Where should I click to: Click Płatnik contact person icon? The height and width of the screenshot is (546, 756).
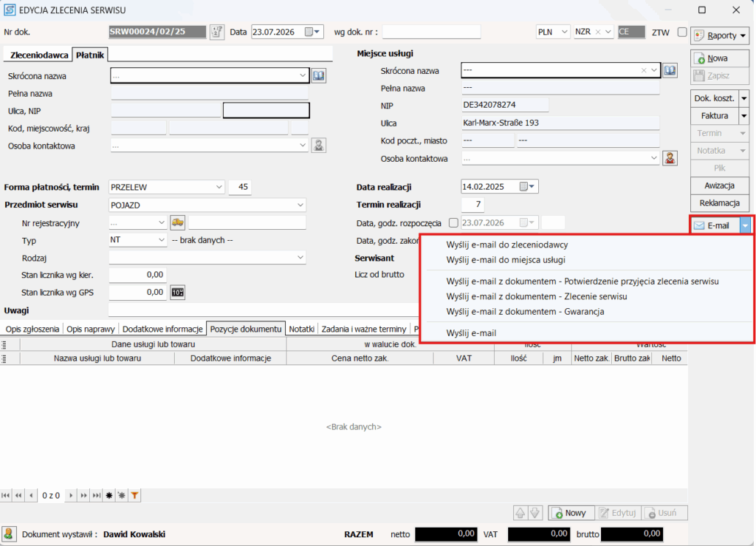pyautogui.click(x=319, y=146)
